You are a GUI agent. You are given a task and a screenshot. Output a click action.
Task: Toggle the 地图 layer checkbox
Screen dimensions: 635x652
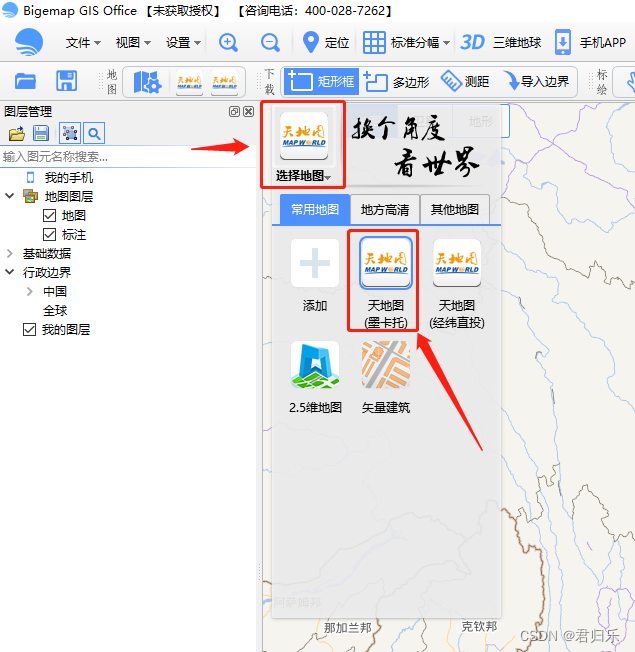(x=49, y=215)
